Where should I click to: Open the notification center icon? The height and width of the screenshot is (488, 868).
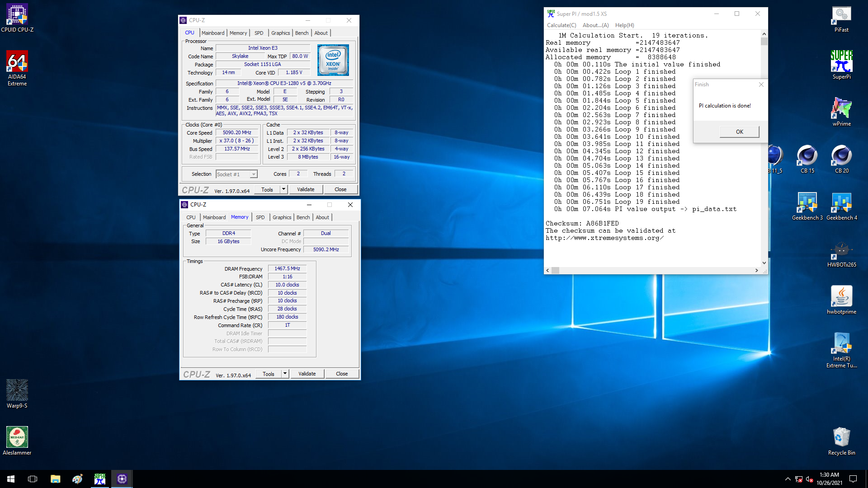[x=853, y=479]
